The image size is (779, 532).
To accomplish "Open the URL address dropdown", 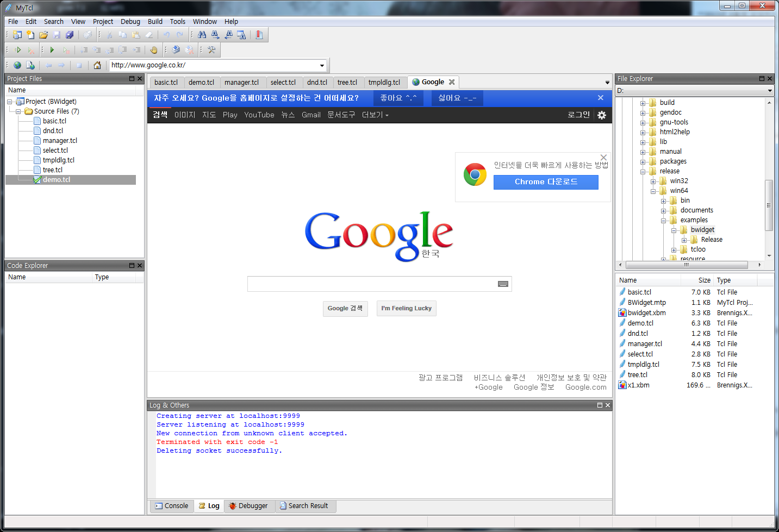I will tap(322, 66).
